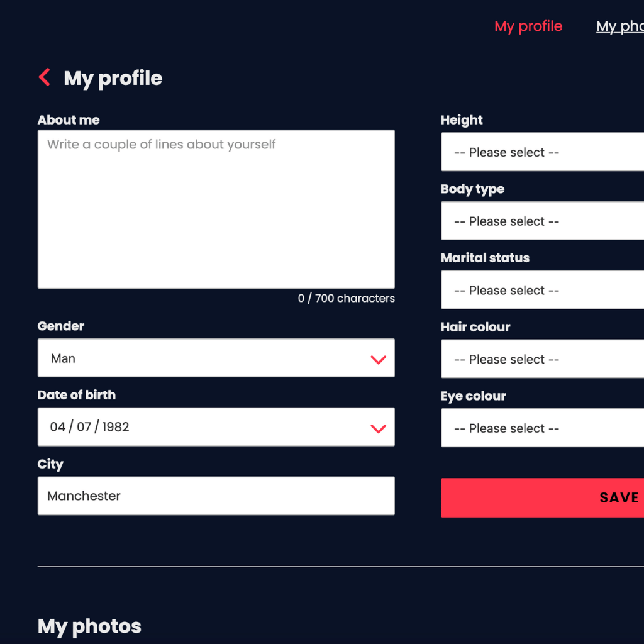Image resolution: width=644 pixels, height=644 pixels.
Task: Go to My photos in top navigation
Action: 620,26
